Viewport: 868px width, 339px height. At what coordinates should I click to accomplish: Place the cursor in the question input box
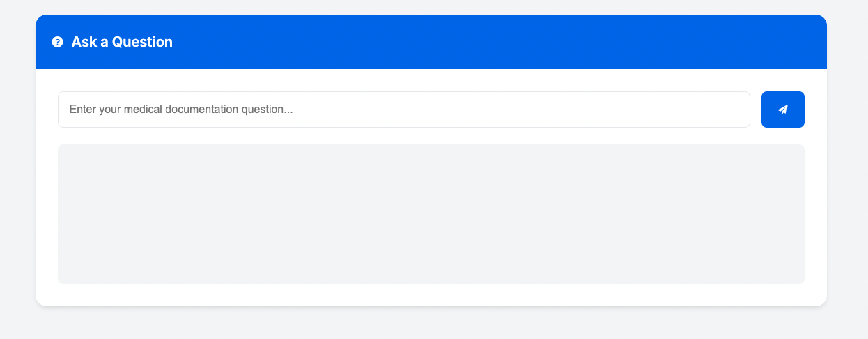coord(404,110)
